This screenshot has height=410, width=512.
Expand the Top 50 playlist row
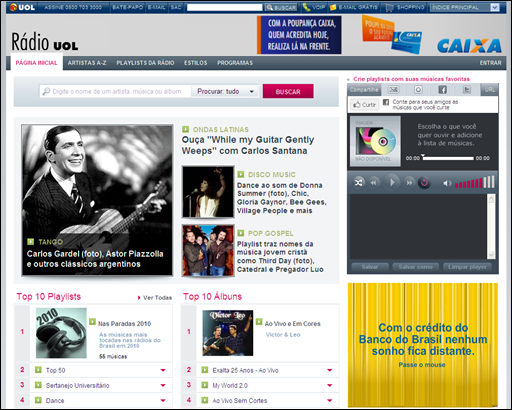[x=163, y=370]
